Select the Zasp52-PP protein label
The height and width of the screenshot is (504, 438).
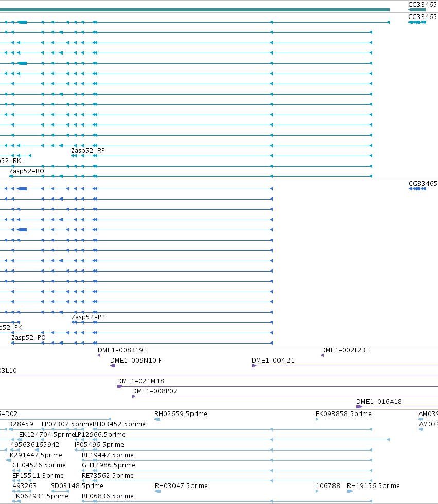tap(88, 317)
